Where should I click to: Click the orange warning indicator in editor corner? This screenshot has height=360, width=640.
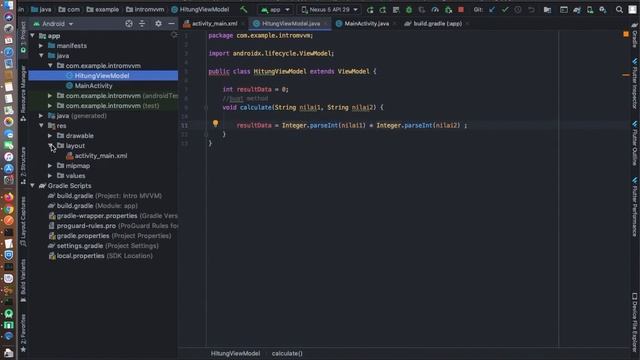(x=626, y=34)
